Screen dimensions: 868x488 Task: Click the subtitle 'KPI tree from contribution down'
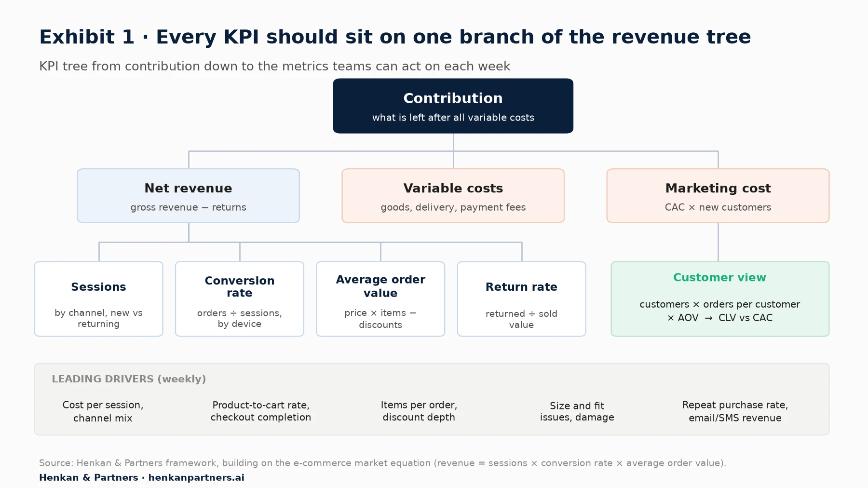[274, 66]
